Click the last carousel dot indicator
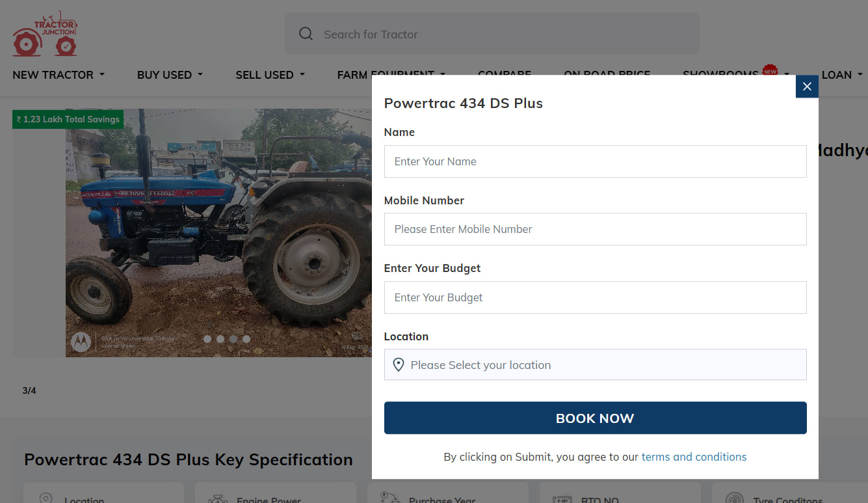This screenshot has height=503, width=868. tap(246, 339)
